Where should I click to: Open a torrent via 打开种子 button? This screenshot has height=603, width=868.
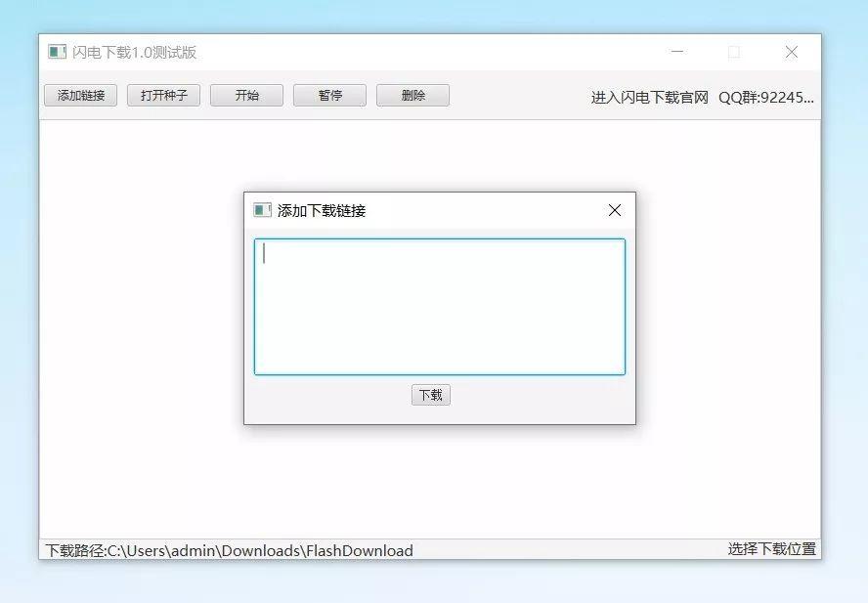(164, 95)
